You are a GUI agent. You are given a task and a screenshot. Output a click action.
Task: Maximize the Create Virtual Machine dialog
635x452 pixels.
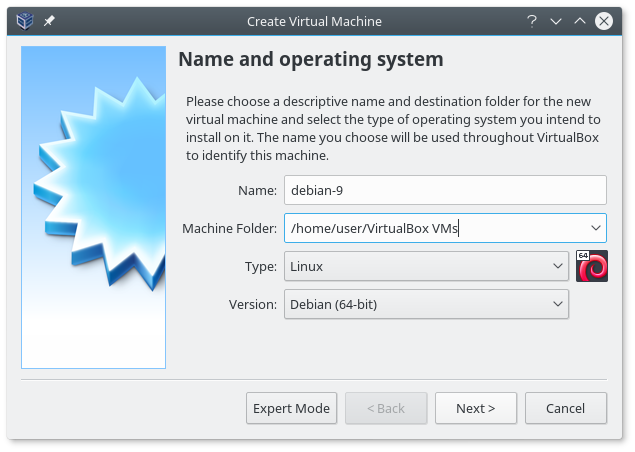580,20
